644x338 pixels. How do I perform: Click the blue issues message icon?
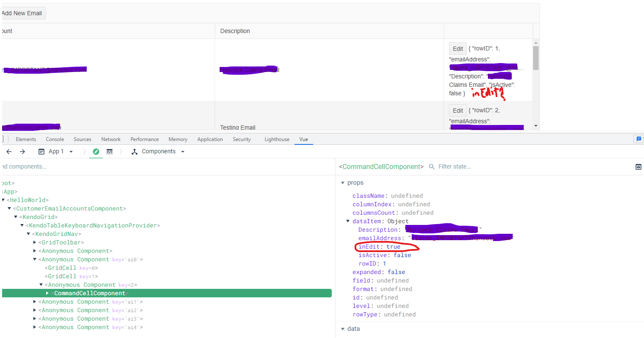pos(638,139)
